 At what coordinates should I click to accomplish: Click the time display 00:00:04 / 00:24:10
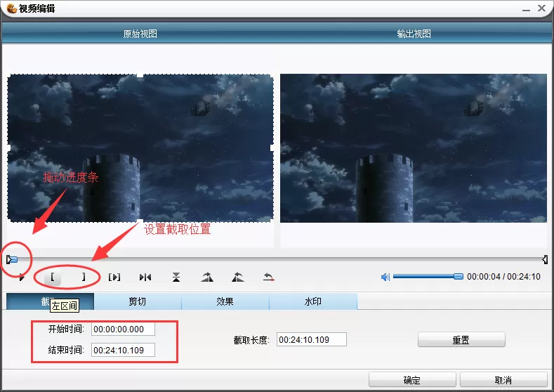coord(503,276)
